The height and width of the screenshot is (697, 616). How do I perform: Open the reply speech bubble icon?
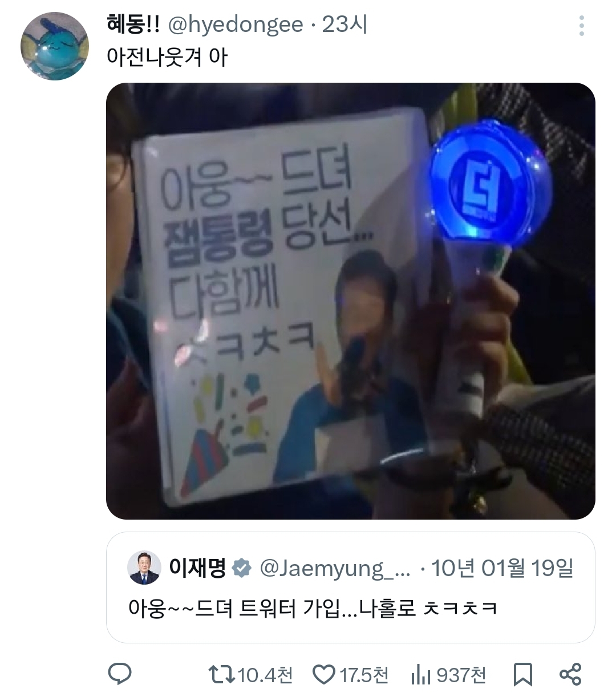click(120, 675)
